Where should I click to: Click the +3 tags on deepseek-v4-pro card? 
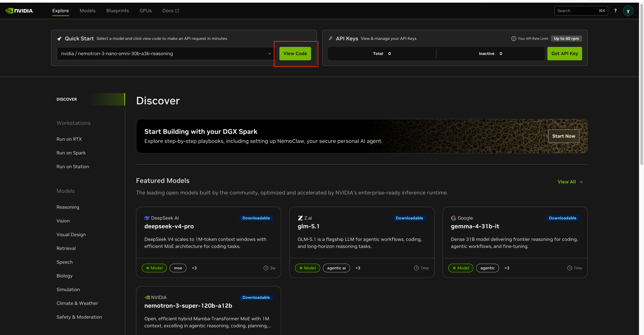[194, 268]
